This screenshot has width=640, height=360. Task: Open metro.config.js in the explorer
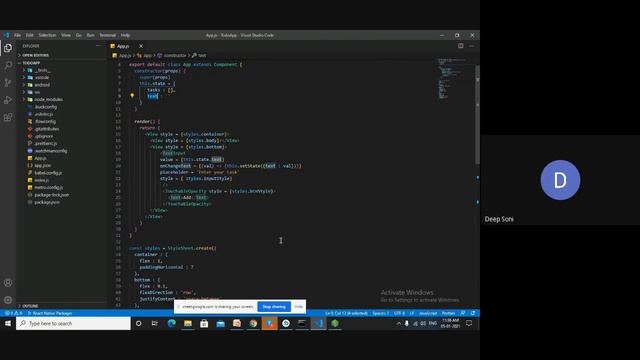tap(48, 188)
